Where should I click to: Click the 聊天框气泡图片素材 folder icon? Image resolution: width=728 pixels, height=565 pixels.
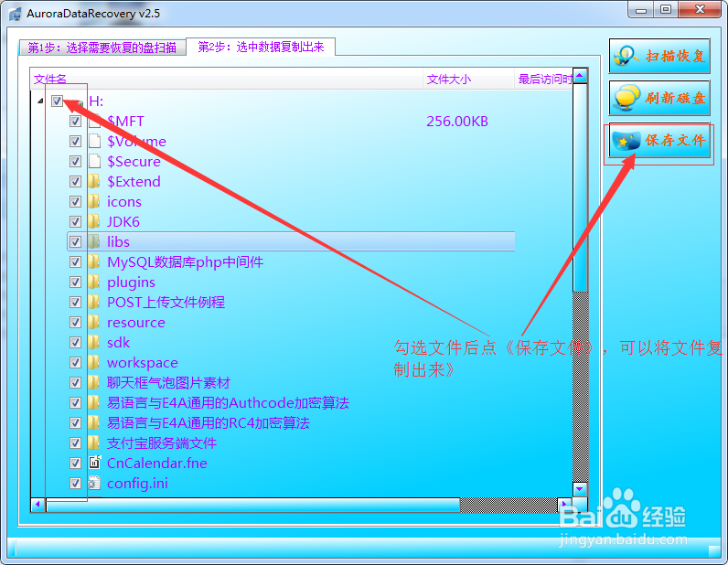click(x=94, y=382)
